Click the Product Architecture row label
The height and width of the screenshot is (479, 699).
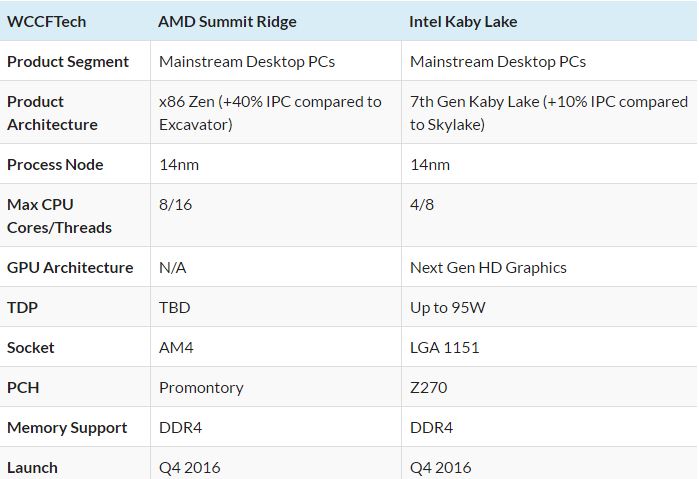point(52,113)
